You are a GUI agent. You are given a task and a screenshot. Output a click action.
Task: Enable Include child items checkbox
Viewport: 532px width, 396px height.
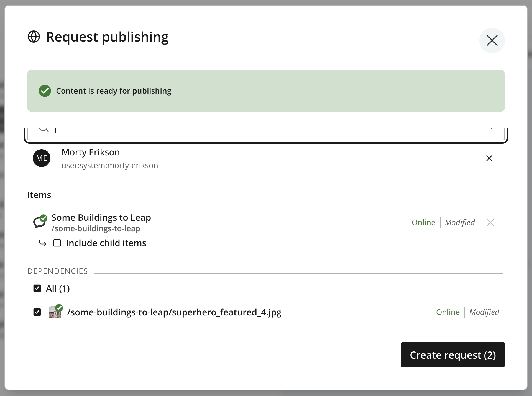57,243
